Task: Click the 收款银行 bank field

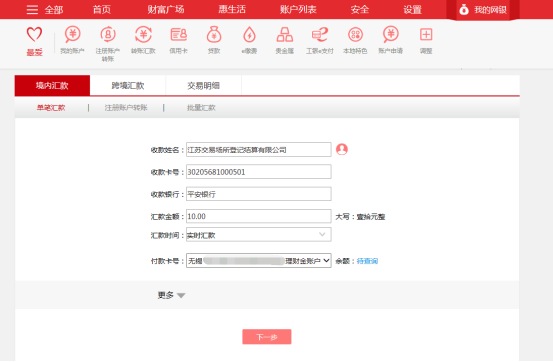Action: click(259, 194)
